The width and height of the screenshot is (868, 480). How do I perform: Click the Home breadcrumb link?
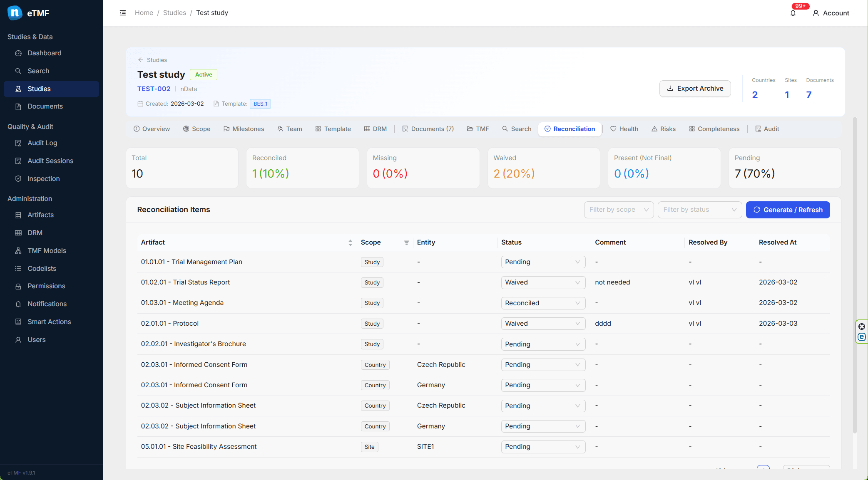[x=144, y=13]
